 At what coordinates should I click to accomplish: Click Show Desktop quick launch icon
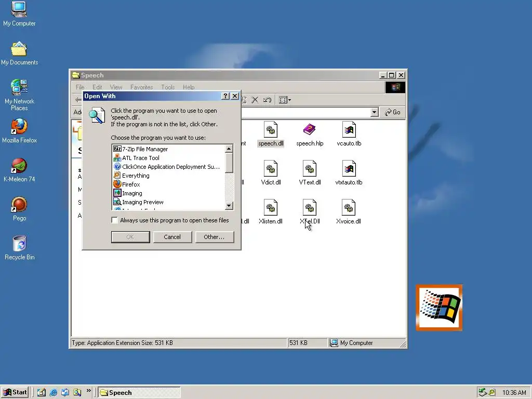42,393
